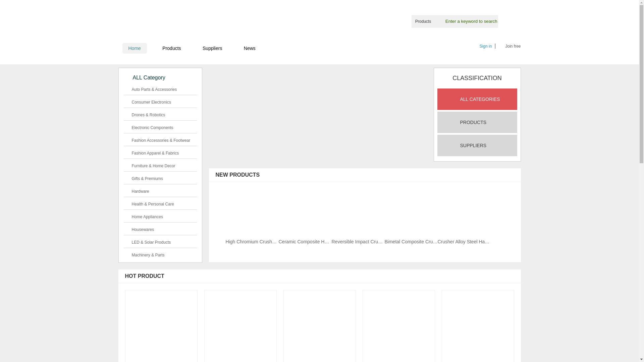Viewport: 644px width, 362px height.
Task: Open Drones & Robotics category
Action: point(148,115)
